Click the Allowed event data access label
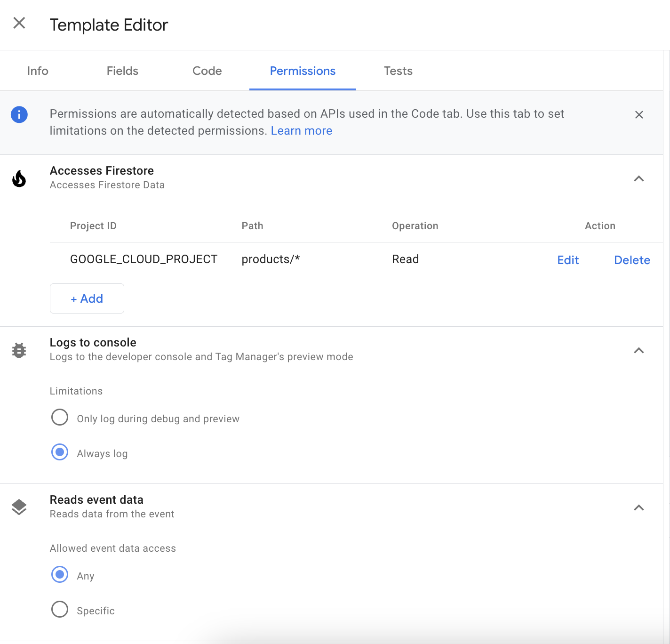 coord(113,548)
